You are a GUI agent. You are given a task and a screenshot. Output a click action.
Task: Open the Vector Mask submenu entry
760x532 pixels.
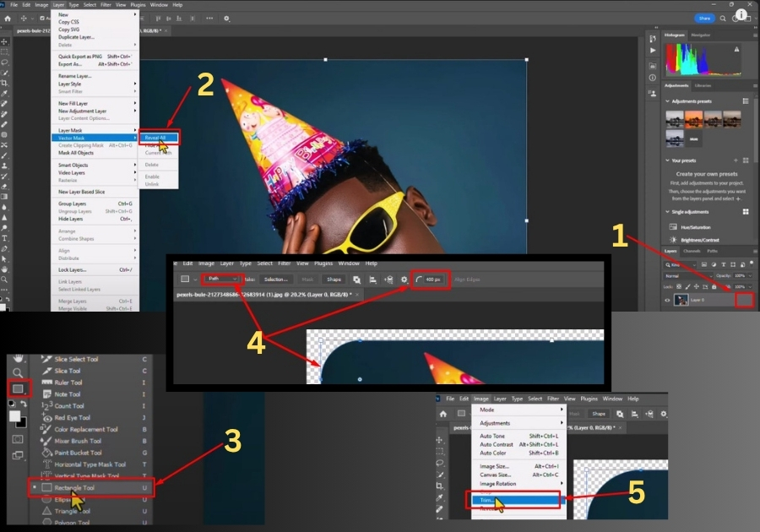[95, 138]
